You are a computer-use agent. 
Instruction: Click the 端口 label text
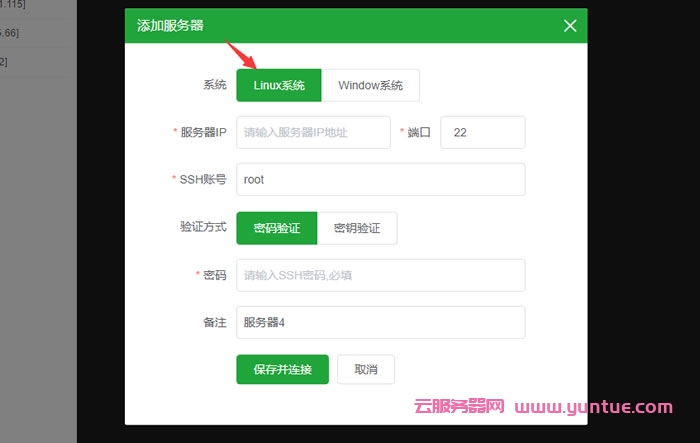tap(418, 132)
